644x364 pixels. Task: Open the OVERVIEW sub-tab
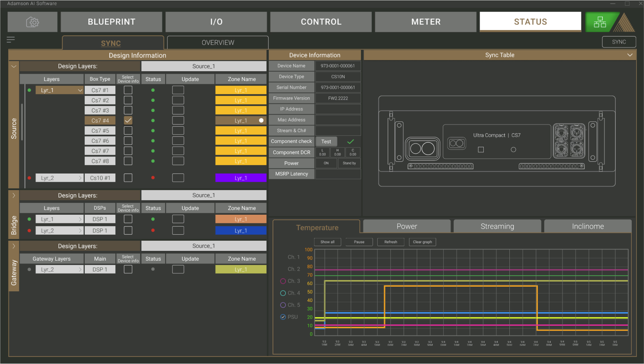click(x=218, y=43)
